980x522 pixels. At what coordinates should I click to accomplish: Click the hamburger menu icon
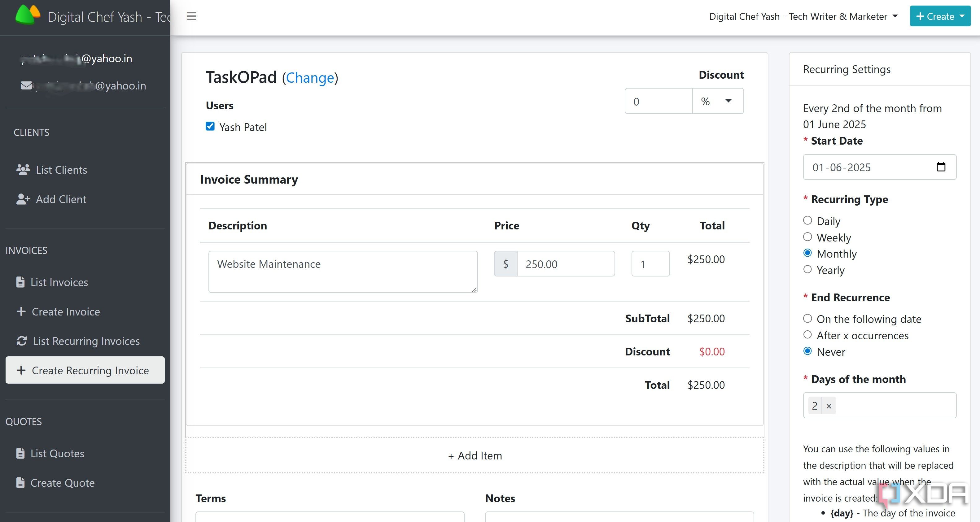click(x=191, y=16)
